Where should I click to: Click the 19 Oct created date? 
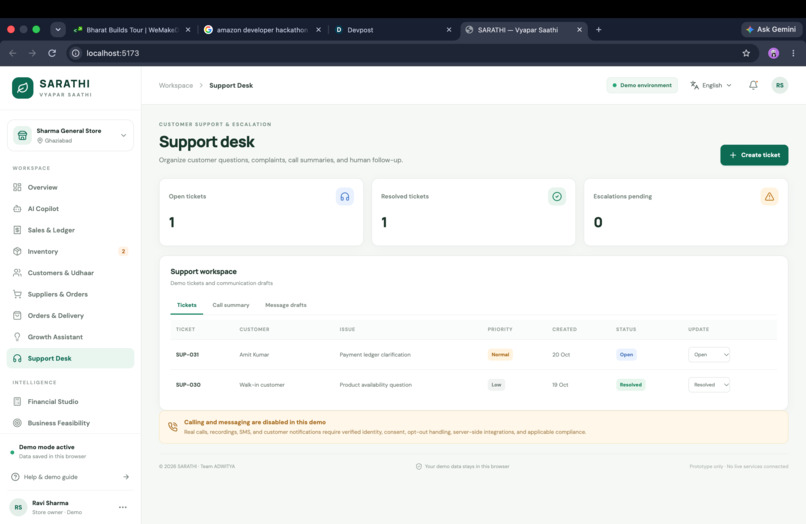coord(560,385)
